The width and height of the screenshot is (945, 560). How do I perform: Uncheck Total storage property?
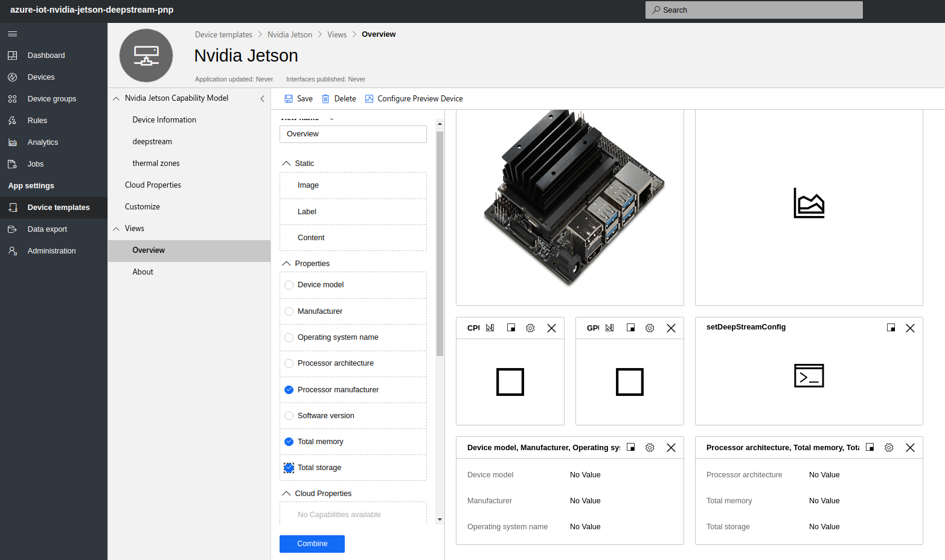[x=289, y=468]
